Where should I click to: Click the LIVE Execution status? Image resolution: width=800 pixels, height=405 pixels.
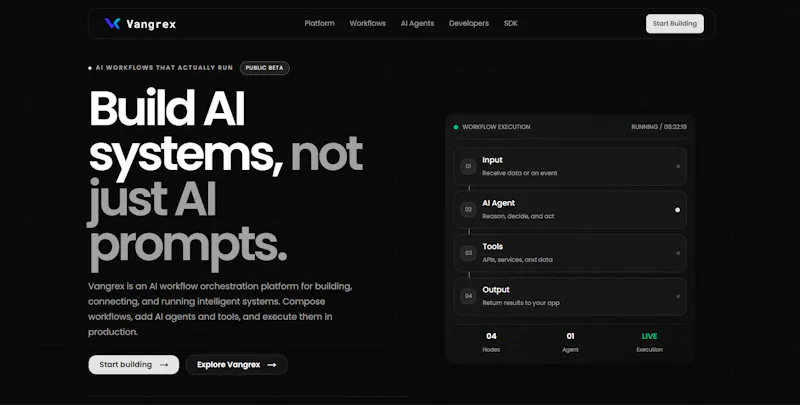click(649, 342)
